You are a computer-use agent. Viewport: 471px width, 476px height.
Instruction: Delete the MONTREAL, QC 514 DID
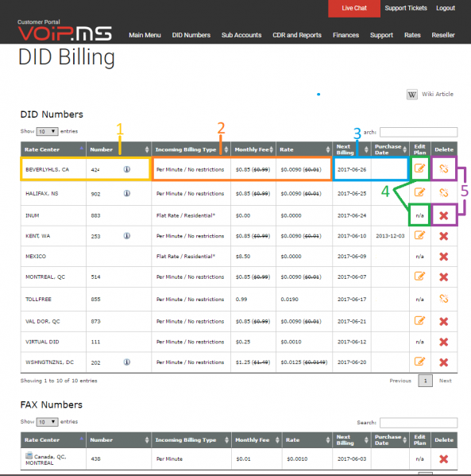444,277
